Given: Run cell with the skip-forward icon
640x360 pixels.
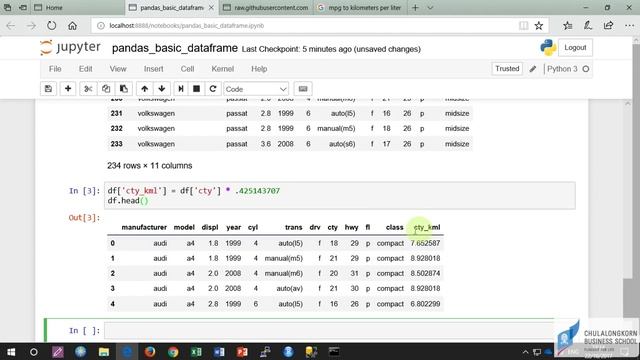Looking at the screenshot, I should (x=180, y=89).
